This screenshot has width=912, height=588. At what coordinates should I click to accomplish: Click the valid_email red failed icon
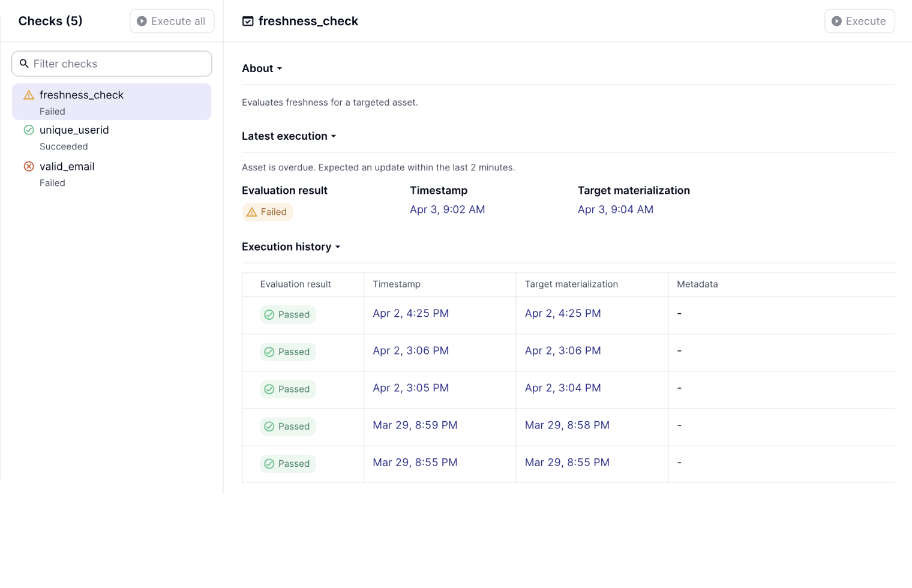point(29,167)
